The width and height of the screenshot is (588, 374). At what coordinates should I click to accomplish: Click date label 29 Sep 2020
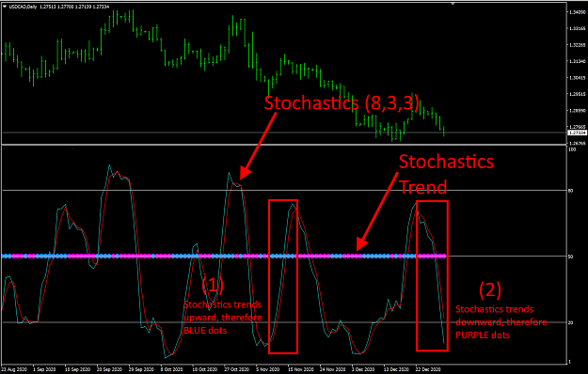point(141,369)
